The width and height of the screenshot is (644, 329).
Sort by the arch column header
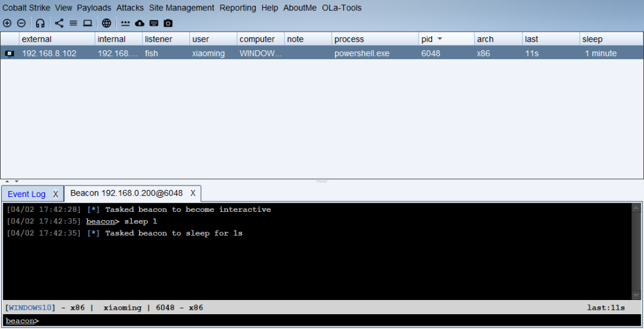(498, 39)
